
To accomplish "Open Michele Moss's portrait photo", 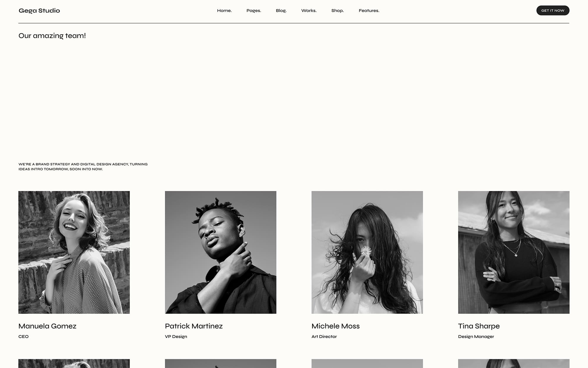I will pos(367,252).
